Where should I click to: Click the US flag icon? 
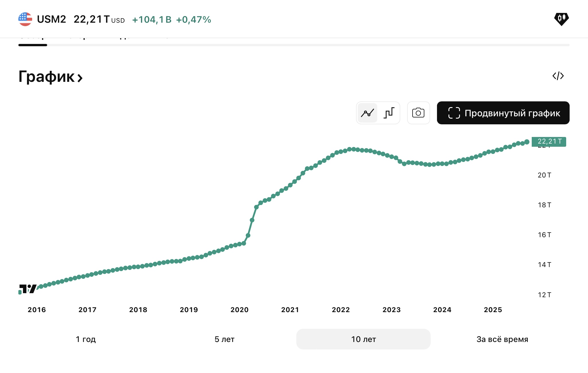point(25,19)
